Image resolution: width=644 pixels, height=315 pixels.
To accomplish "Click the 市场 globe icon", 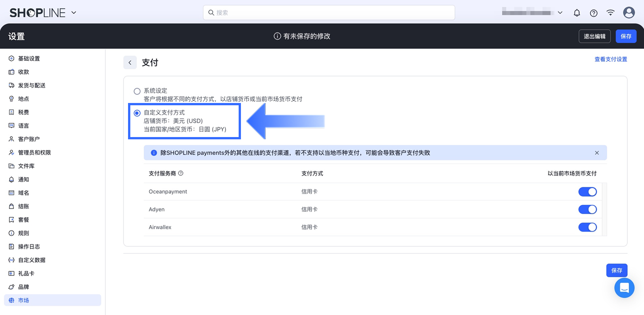I will click(11, 300).
